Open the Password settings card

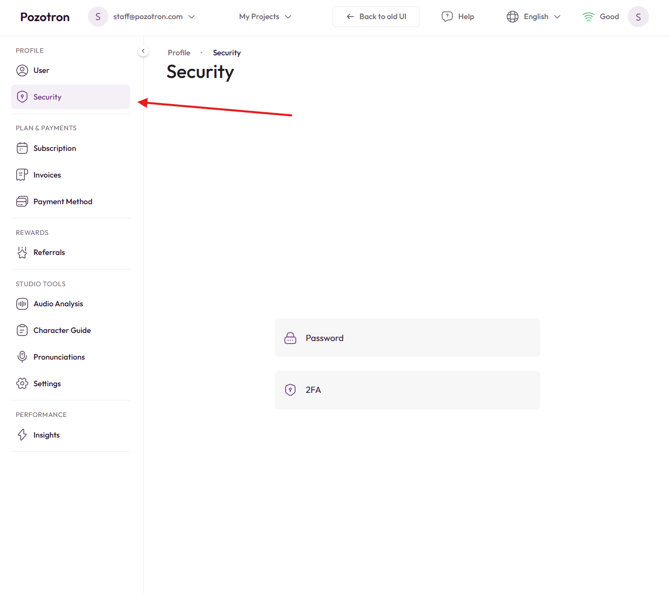[407, 338]
